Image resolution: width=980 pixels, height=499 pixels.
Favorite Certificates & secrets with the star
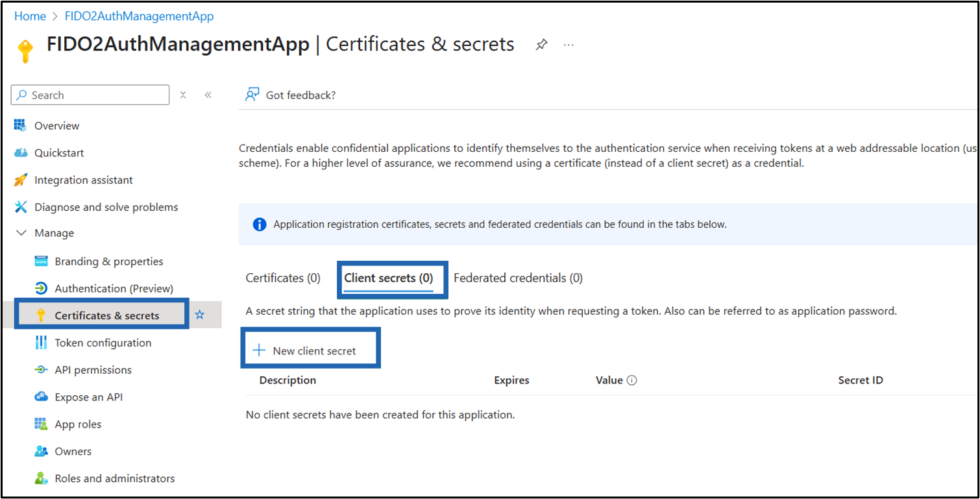(x=200, y=315)
